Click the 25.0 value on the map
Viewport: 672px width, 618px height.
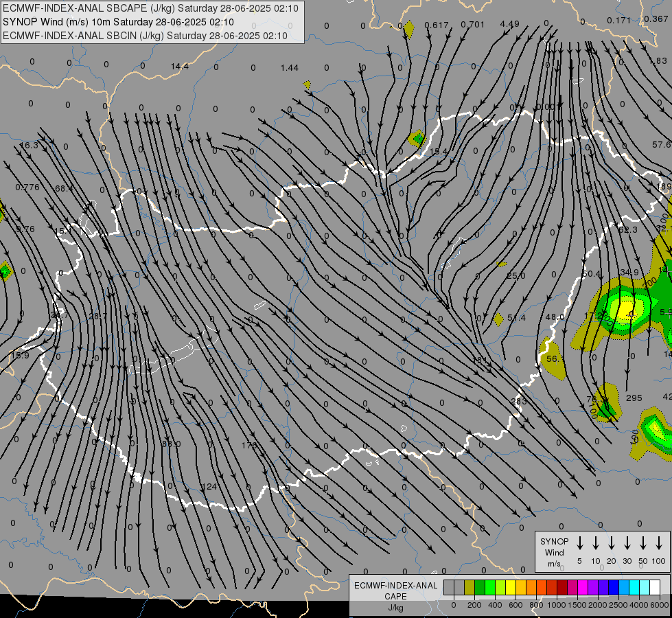pyautogui.click(x=515, y=275)
